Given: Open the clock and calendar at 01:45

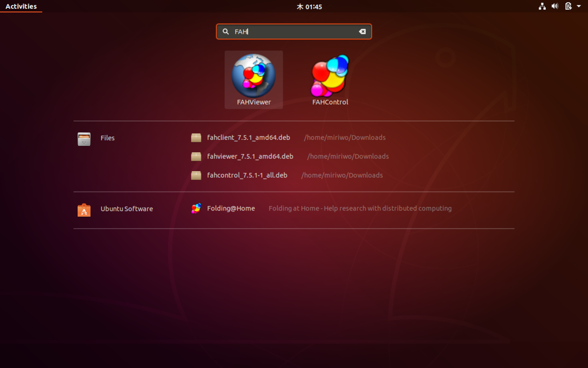Looking at the screenshot, I should pyautogui.click(x=309, y=7).
